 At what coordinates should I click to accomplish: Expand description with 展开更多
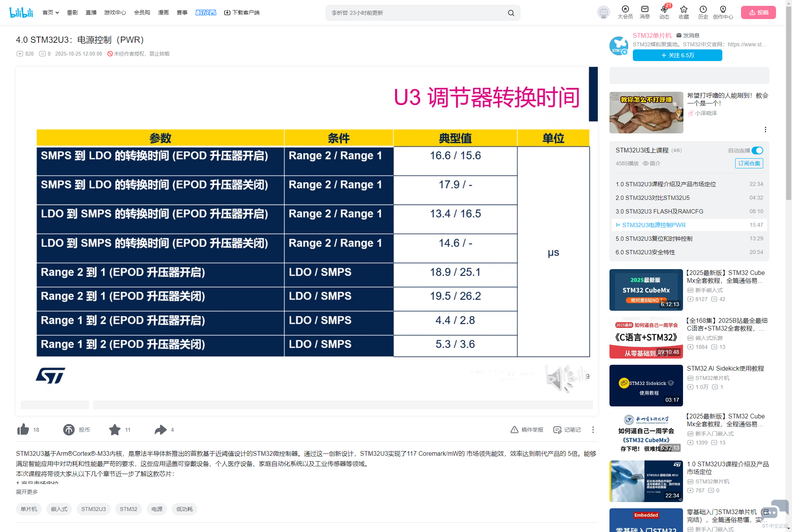point(27,492)
